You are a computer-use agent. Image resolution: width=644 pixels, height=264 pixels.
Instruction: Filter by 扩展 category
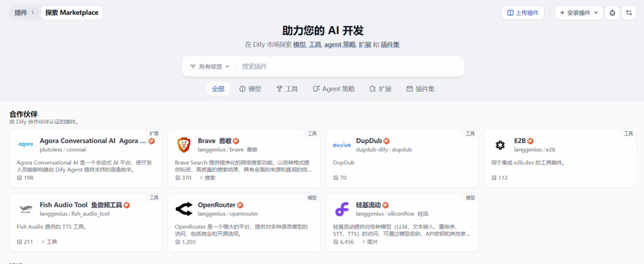coord(380,89)
